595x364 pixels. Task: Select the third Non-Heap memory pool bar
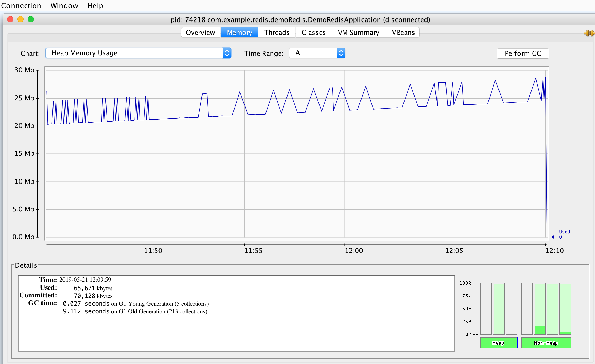click(552, 308)
